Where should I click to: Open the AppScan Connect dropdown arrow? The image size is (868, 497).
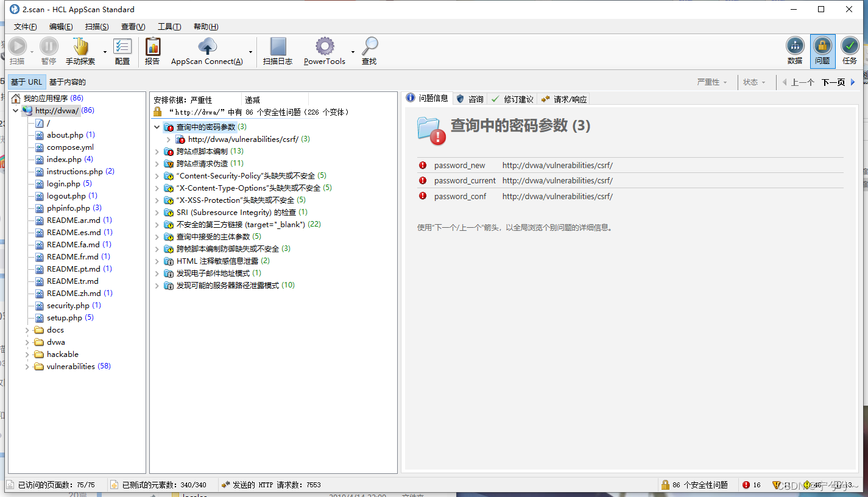[x=250, y=52]
